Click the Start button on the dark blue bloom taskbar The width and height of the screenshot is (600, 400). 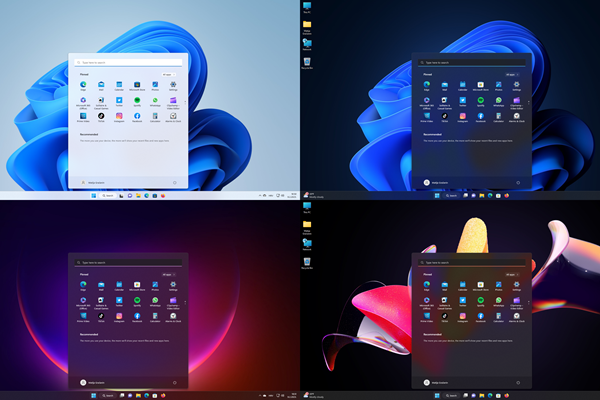[x=437, y=196]
